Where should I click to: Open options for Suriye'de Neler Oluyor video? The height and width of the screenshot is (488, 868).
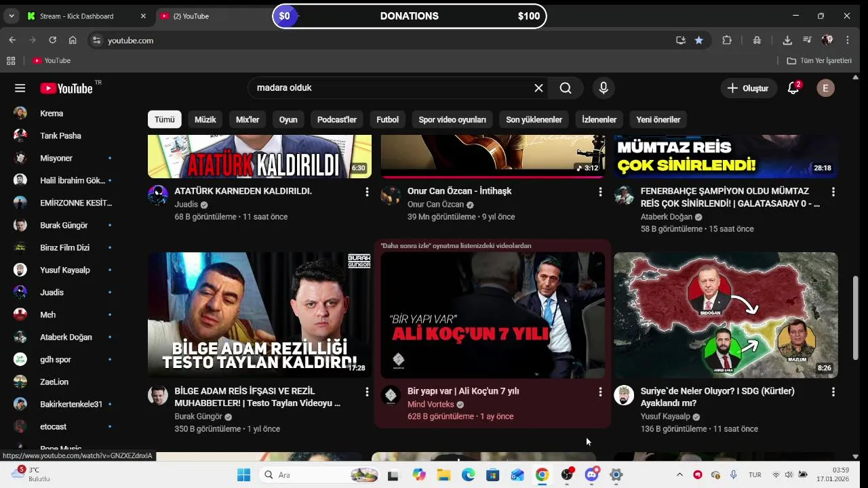(833, 392)
